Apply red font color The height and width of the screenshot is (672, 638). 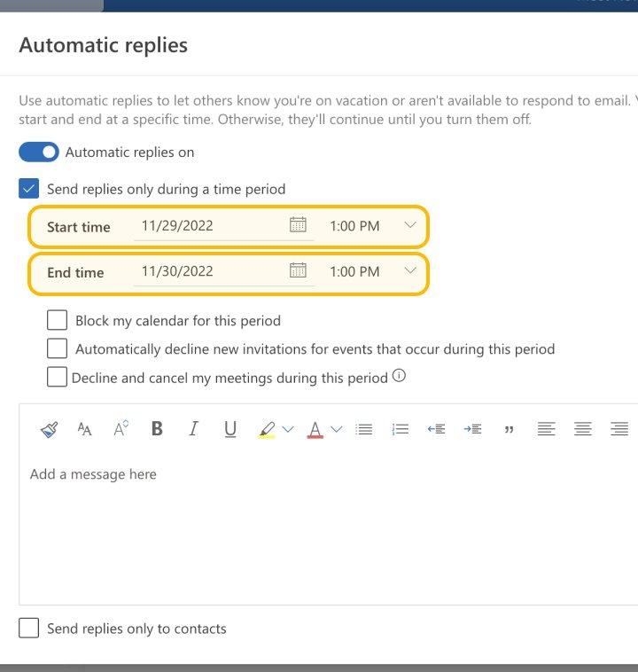tap(315, 429)
